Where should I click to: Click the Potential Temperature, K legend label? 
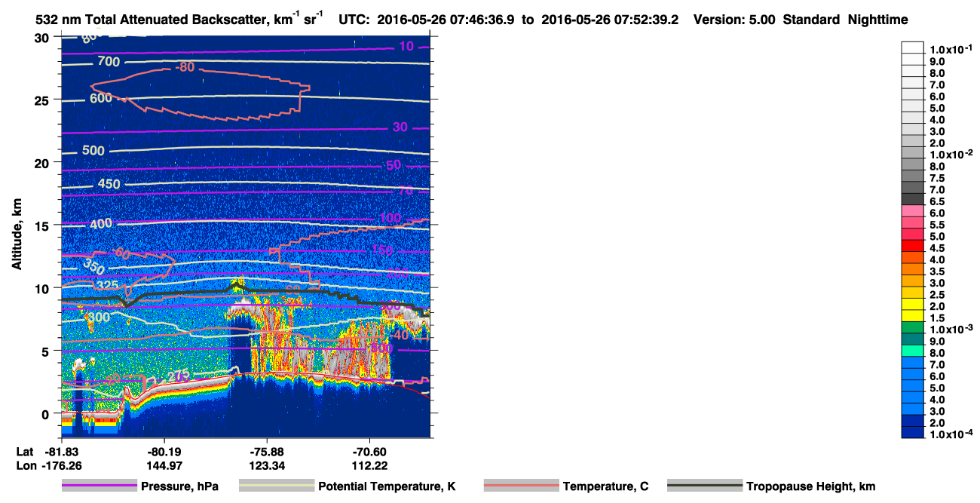point(387,486)
